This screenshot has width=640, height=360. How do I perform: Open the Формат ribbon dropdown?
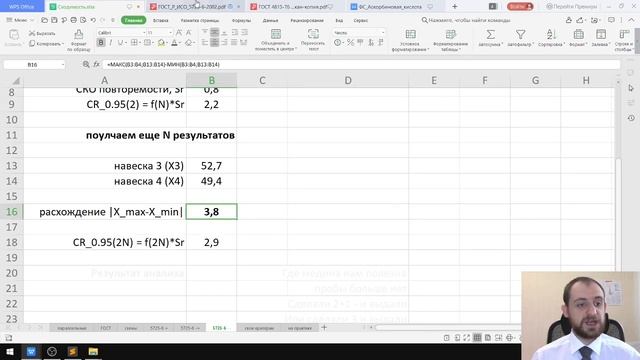[x=578, y=38]
